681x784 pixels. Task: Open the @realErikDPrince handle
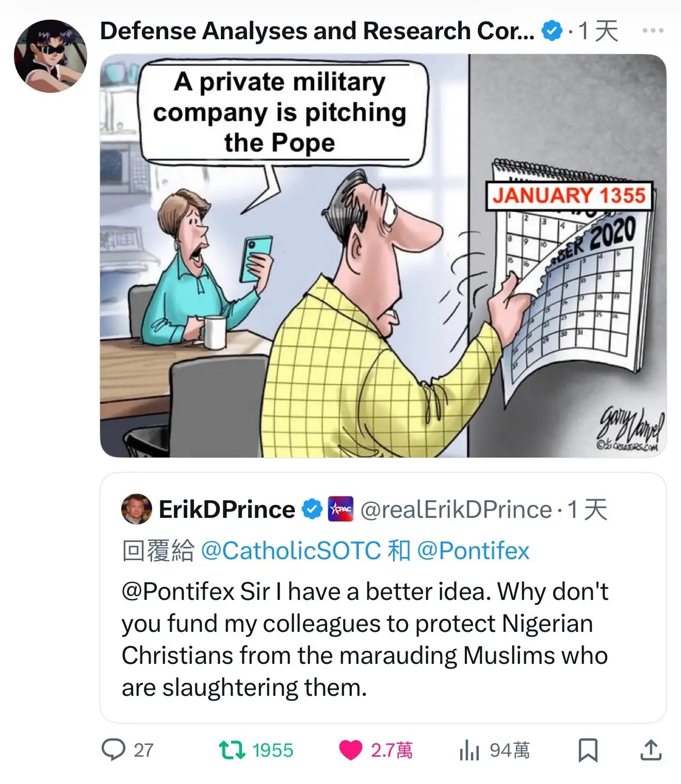(456, 510)
